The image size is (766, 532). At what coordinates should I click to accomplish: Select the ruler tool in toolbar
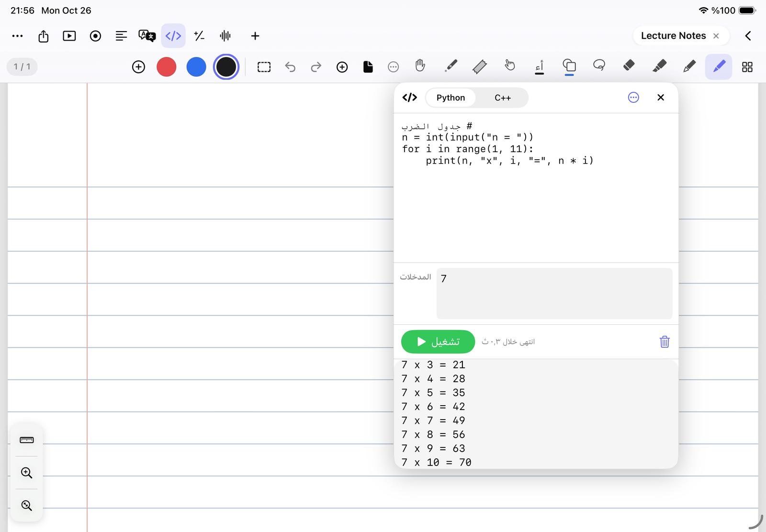(480, 66)
